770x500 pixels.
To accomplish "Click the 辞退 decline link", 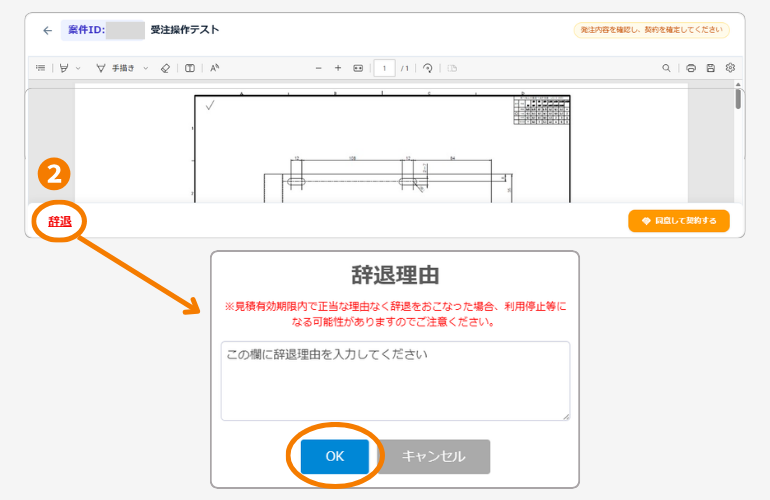I will (60, 222).
